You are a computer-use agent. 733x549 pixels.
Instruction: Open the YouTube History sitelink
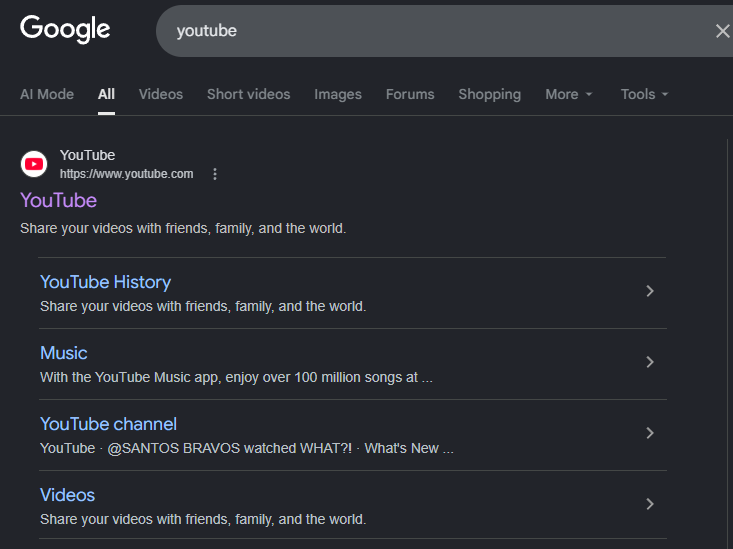(x=105, y=282)
